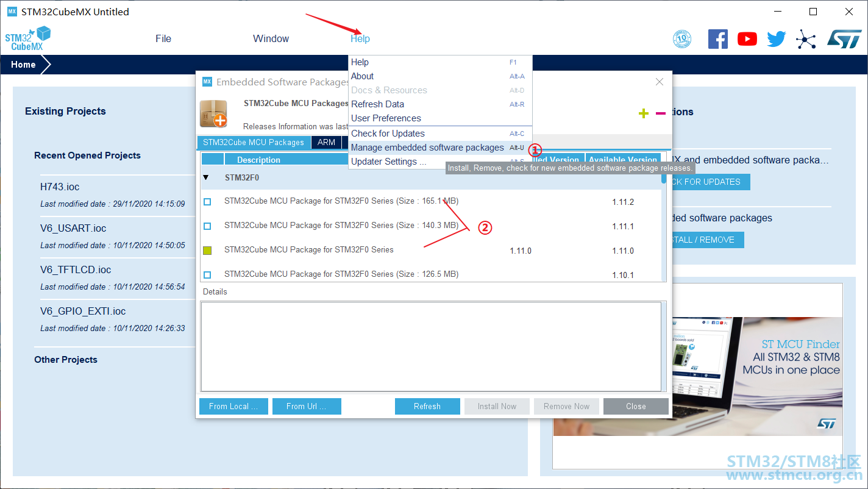This screenshot has height=489, width=868.
Task: Check the box for the 126.5 MB F0 package
Action: [207, 275]
